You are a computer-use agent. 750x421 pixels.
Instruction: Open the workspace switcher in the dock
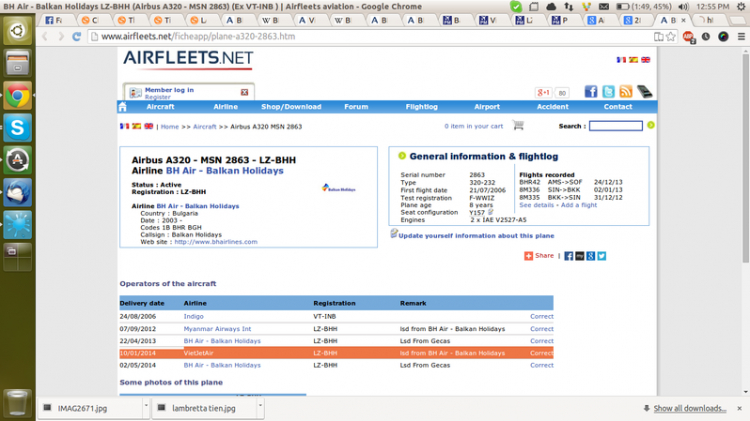17,256
